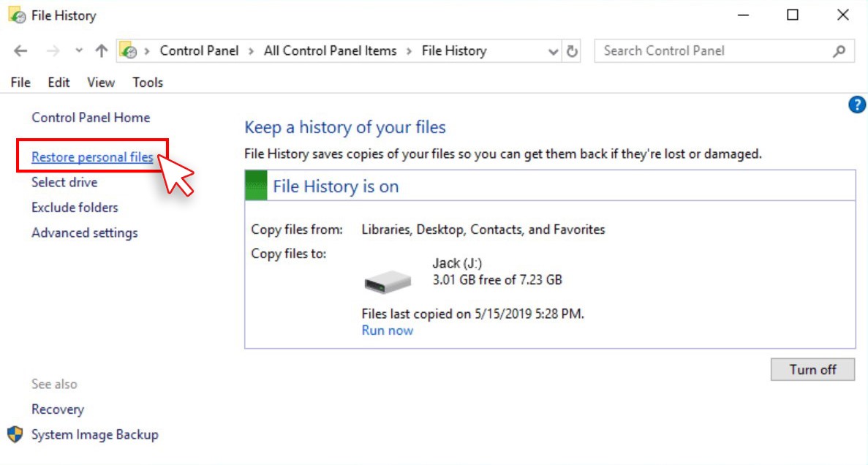Screen dimensions: 868x465
Task: Click the Jack (J:) drive icon
Action: tap(388, 281)
